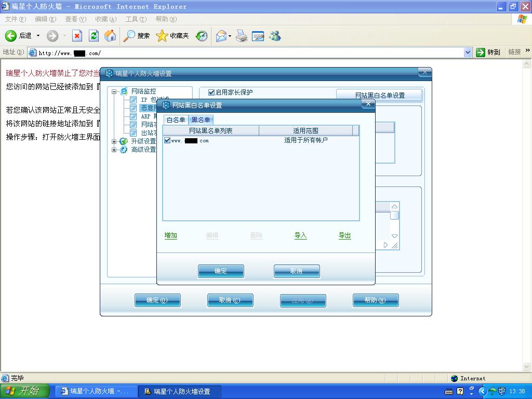Viewport: 532px width, 399px height.
Task: Click the 导入 import link
Action: [x=301, y=235]
